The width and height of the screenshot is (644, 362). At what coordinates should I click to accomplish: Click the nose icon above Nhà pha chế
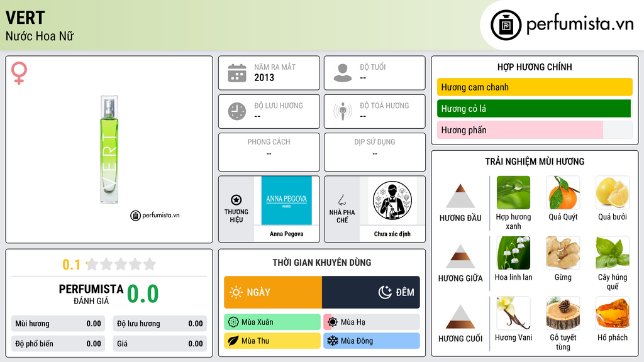(341, 200)
